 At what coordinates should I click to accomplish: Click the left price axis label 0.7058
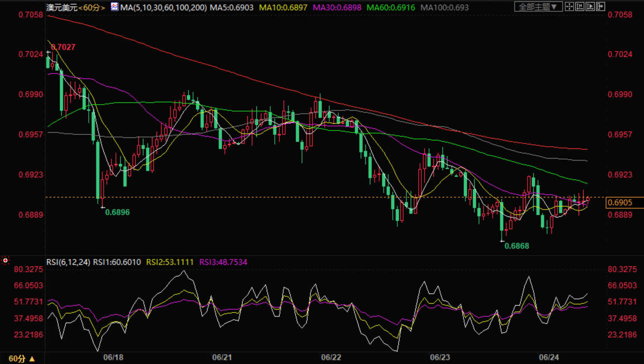click(x=31, y=15)
